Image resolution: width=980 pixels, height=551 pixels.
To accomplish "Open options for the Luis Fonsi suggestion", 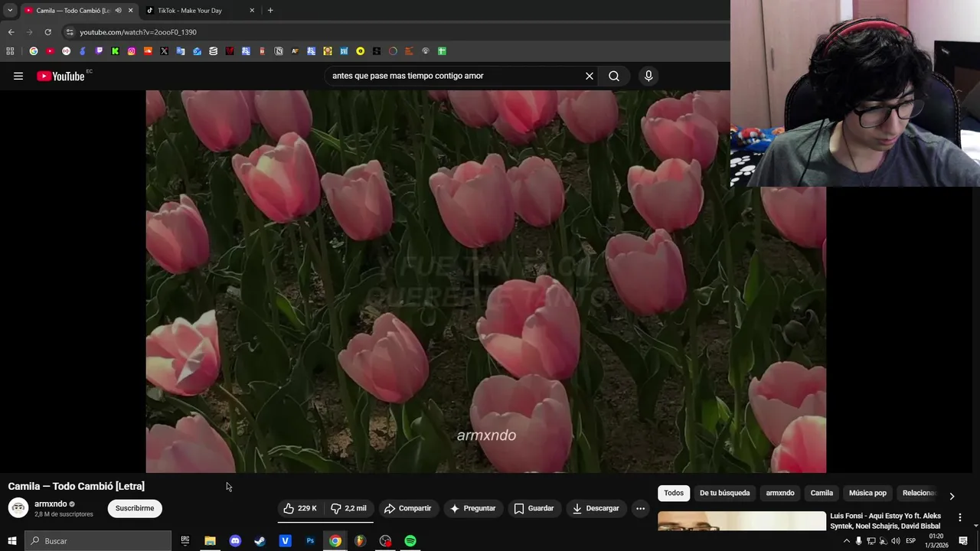I will pyautogui.click(x=959, y=517).
